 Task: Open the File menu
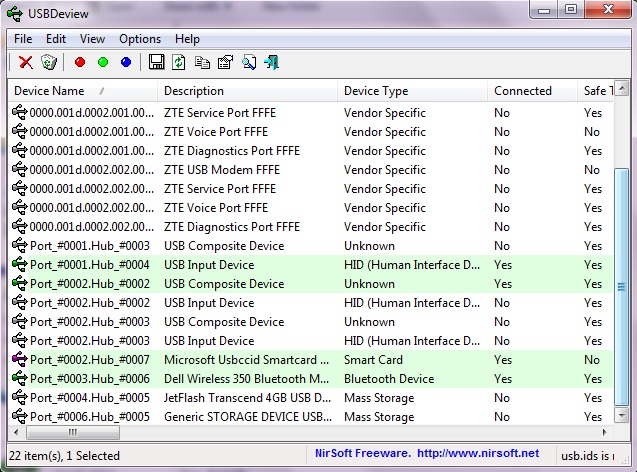pos(23,39)
